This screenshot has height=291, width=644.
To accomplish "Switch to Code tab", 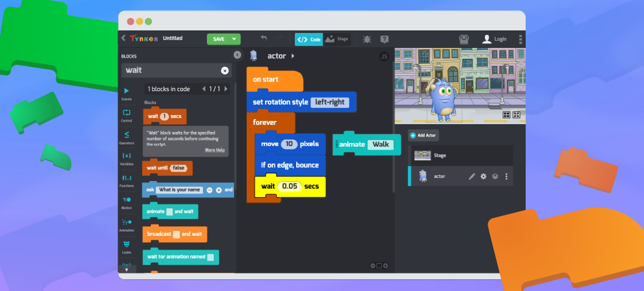I will (x=309, y=39).
